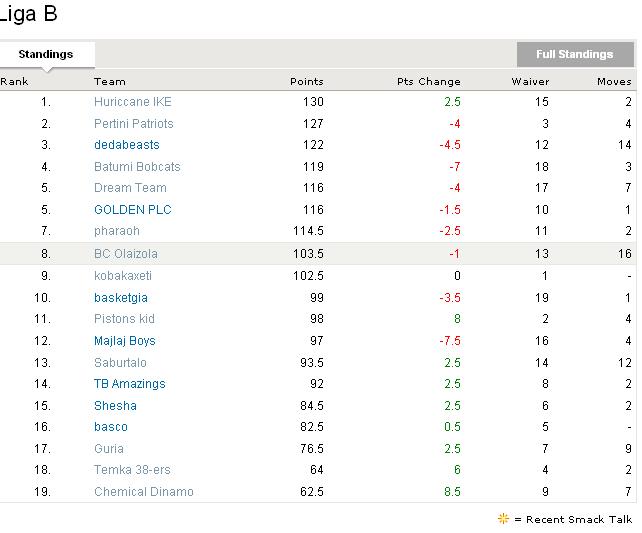Click the Chemical Dinamo team name

click(x=144, y=492)
